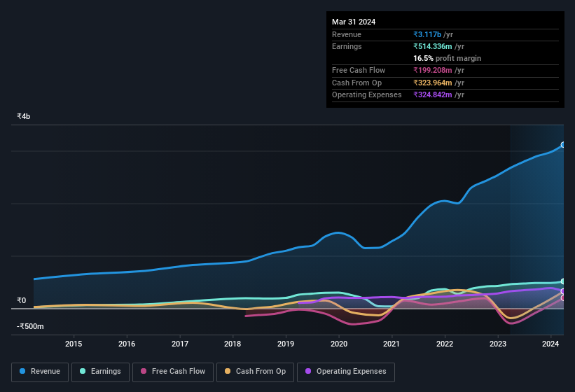This screenshot has height=392, width=575.
Task: Click the Free Cash Flow label in tooltip
Action: pyautogui.click(x=359, y=70)
